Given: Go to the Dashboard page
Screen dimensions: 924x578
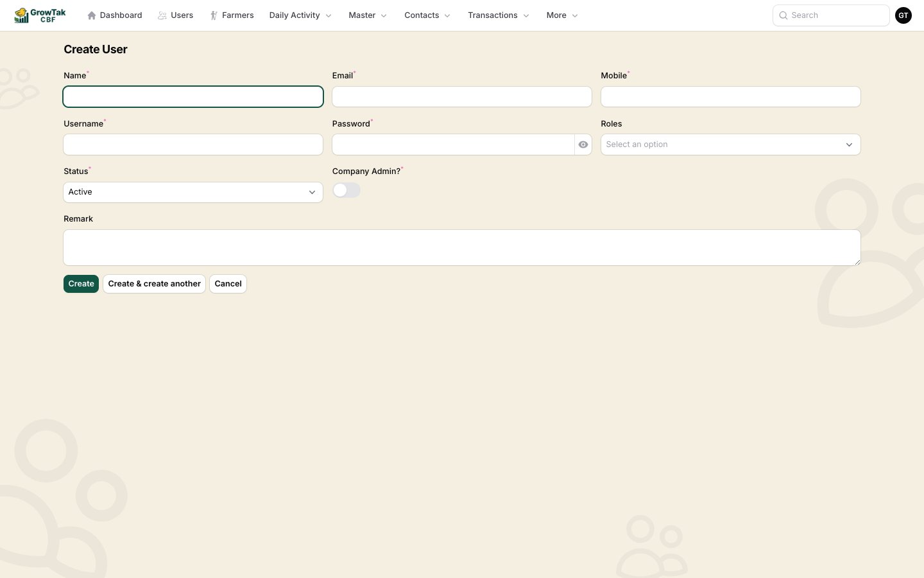Looking at the screenshot, I should tap(115, 15).
